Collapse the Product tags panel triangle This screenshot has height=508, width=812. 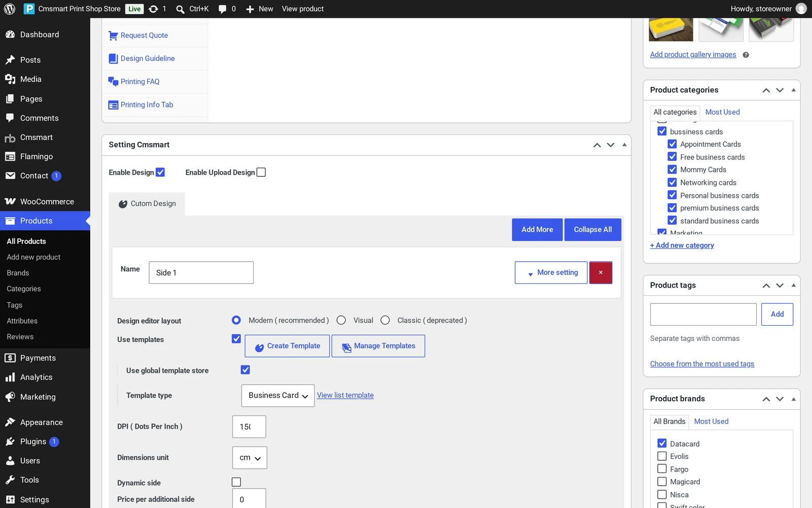coord(794,285)
